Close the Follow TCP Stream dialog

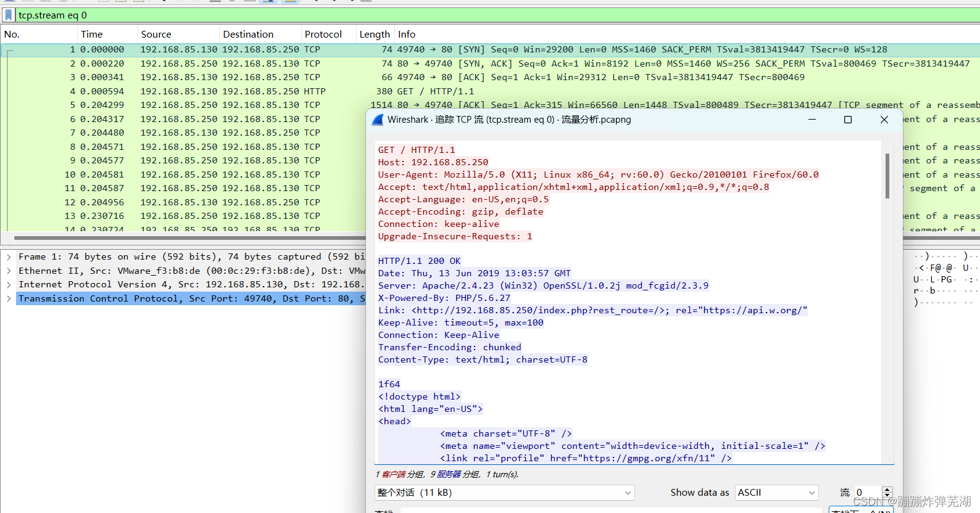tap(884, 120)
